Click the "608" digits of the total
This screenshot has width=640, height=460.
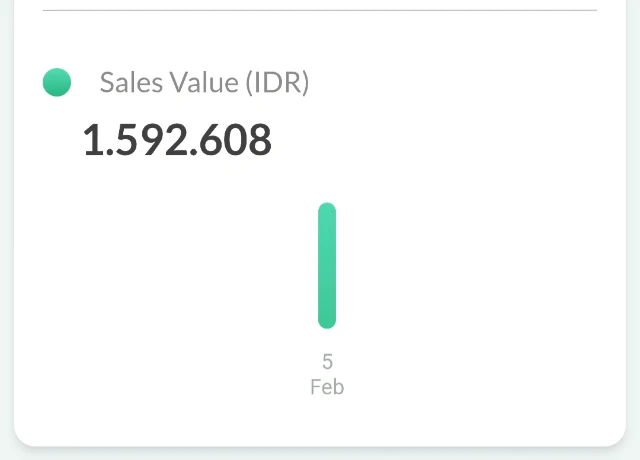(x=238, y=141)
